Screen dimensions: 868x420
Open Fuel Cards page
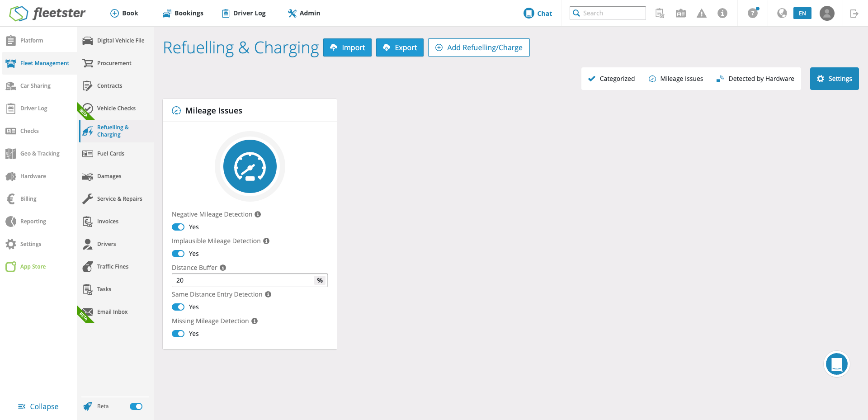coord(116,154)
